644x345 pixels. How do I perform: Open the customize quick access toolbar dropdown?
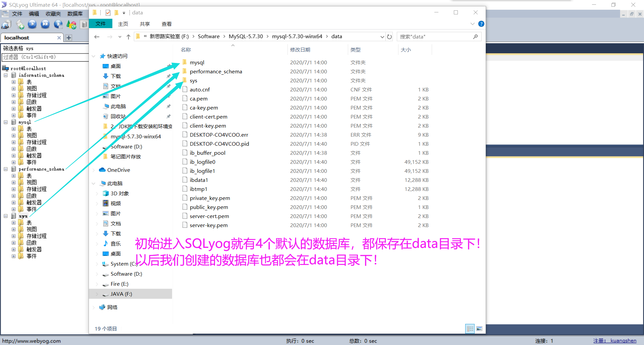coord(124,13)
